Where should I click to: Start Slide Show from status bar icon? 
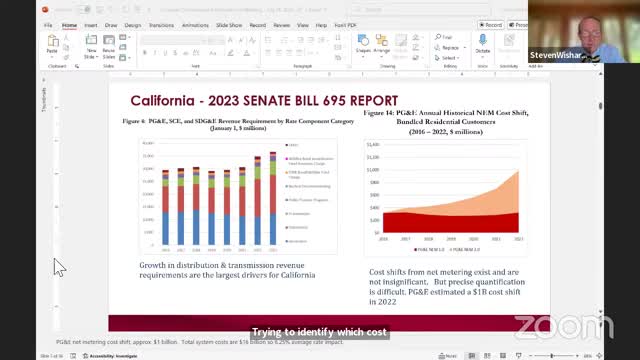point(518,356)
